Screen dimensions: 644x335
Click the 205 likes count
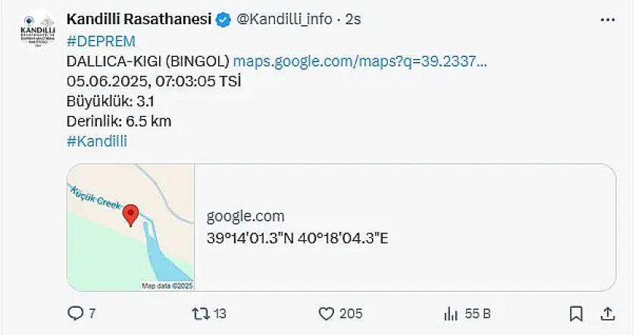pos(351,313)
